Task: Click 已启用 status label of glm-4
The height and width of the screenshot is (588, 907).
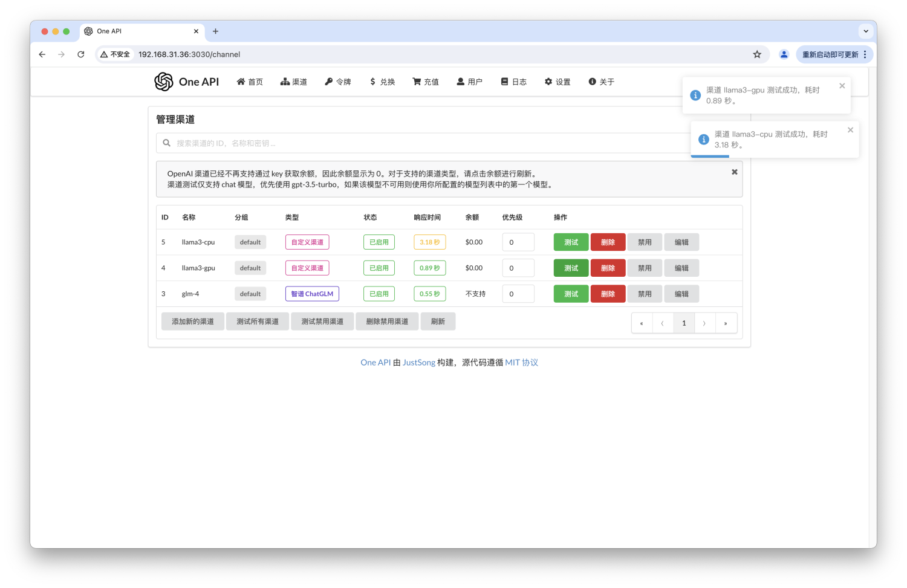Action: (379, 294)
